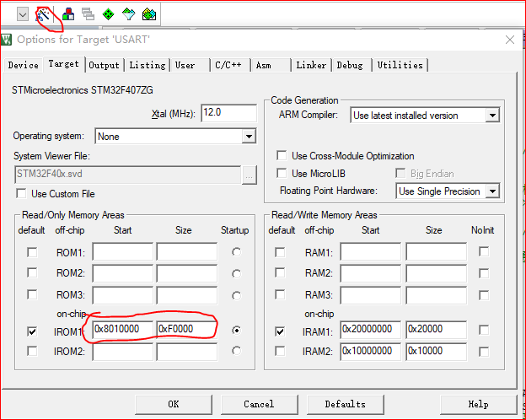526x420 pixels.
Task: Click the IRAM2 Size field 0x10000
Action: point(436,352)
